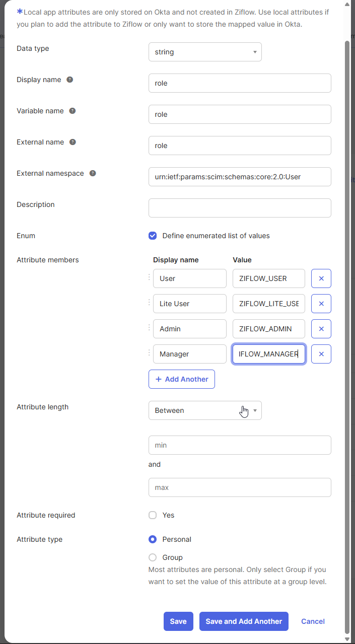This screenshot has width=355, height=644.
Task: Remove the Lite User attribute member
Action: tap(321, 304)
